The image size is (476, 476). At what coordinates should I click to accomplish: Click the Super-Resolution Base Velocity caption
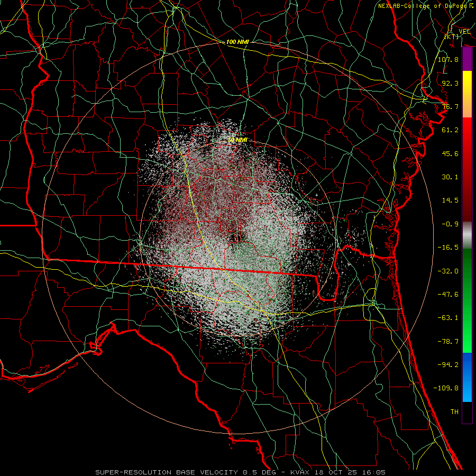click(241, 472)
